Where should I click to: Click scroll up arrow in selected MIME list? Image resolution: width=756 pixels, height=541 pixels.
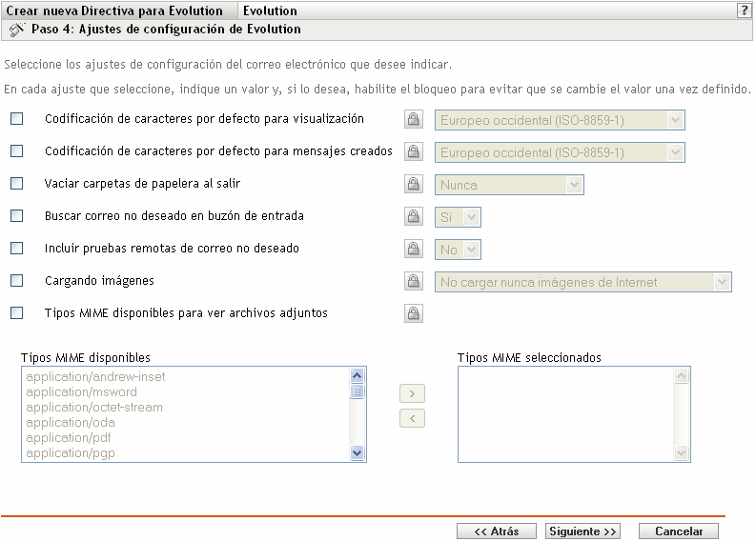coord(682,376)
